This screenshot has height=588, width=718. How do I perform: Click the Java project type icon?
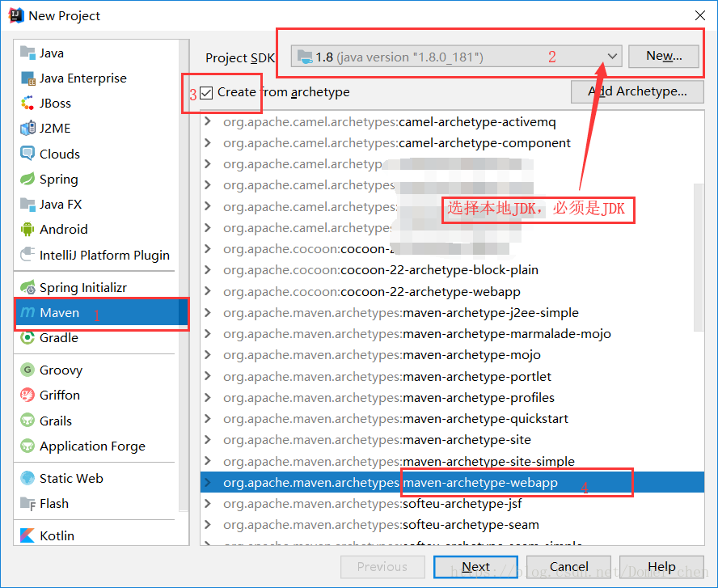27,53
